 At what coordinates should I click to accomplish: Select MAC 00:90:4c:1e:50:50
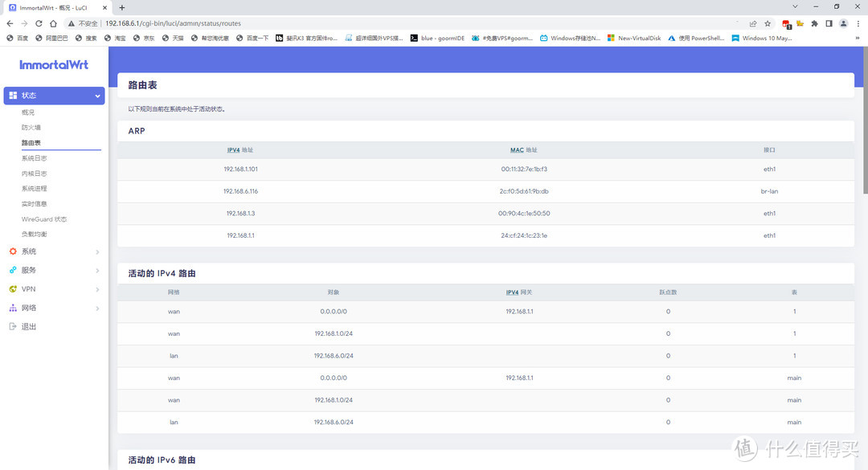pyautogui.click(x=524, y=214)
